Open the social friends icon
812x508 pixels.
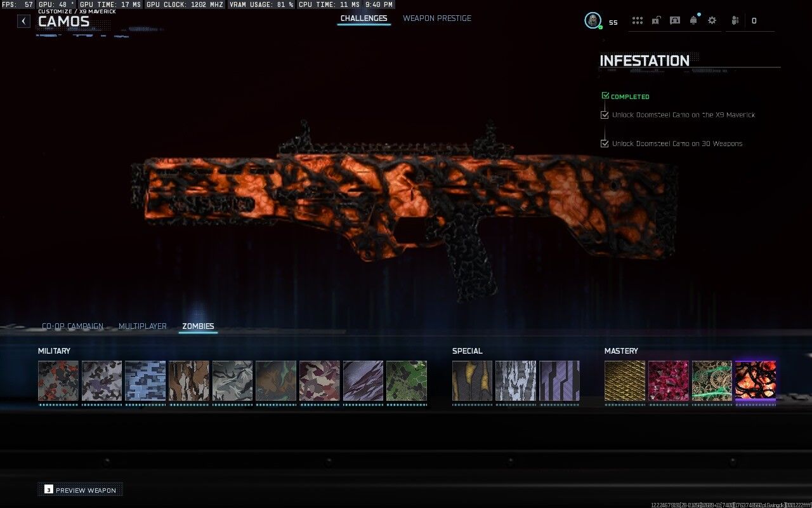(735, 20)
